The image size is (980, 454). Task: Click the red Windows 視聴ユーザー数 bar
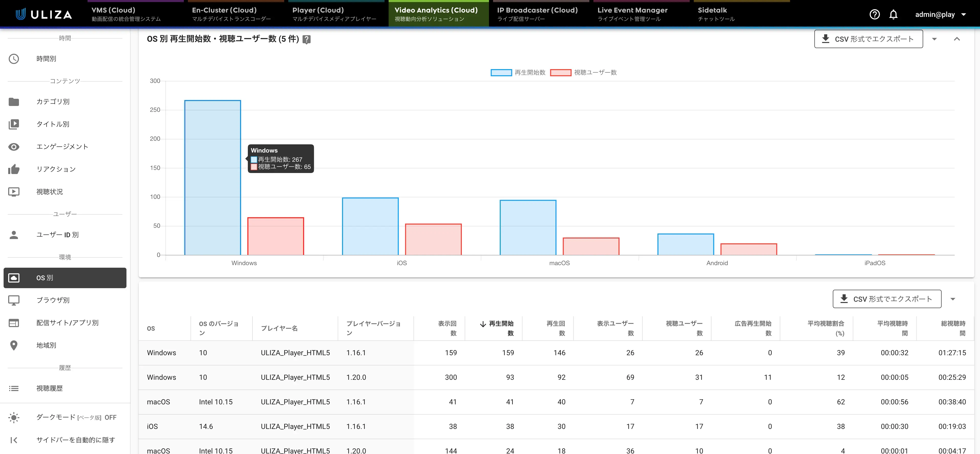[275, 236]
